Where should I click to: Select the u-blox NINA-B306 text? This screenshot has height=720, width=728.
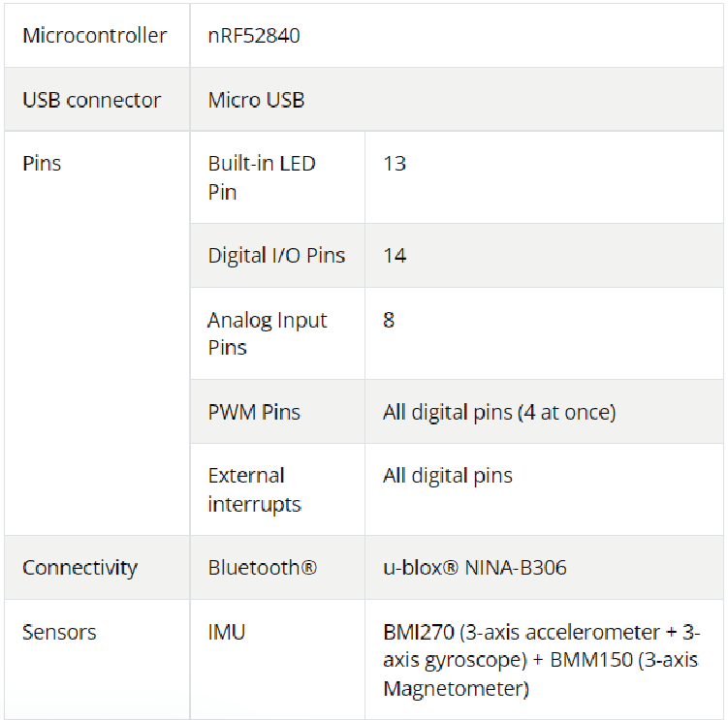(474, 567)
